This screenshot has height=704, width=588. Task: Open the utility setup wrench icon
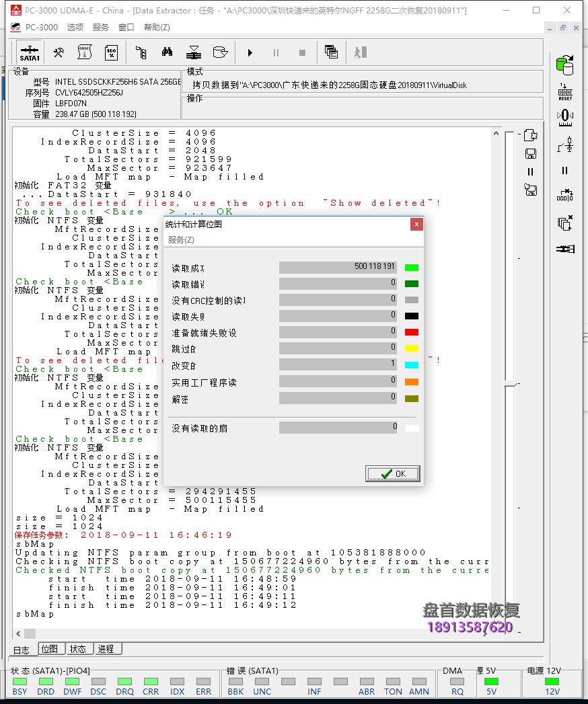point(57,52)
